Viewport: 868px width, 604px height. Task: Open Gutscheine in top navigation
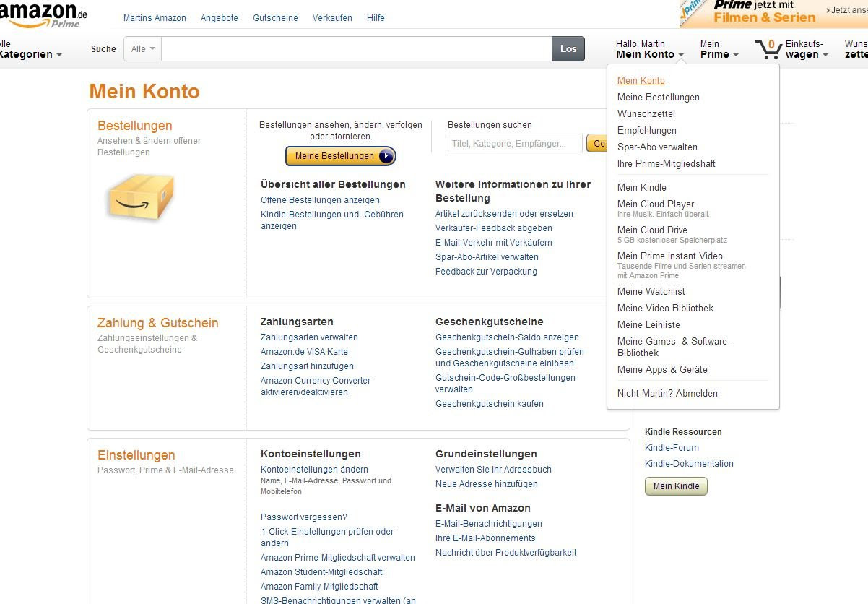[x=275, y=18]
